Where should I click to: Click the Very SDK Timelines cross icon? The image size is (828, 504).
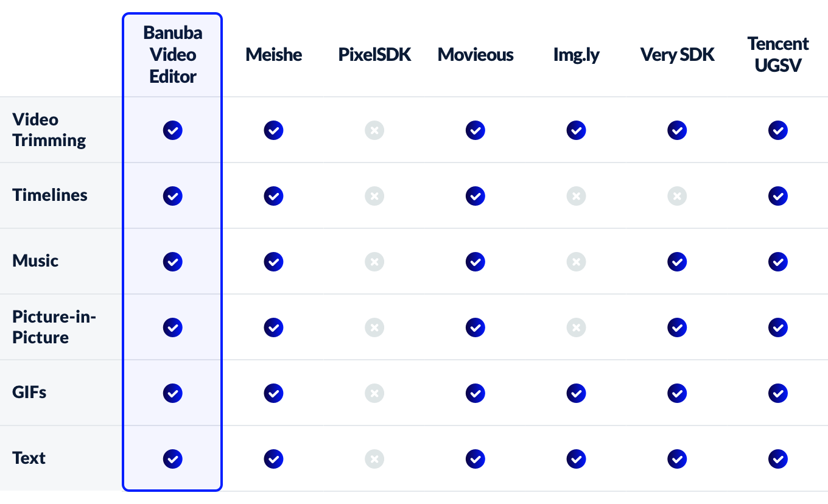[677, 196]
